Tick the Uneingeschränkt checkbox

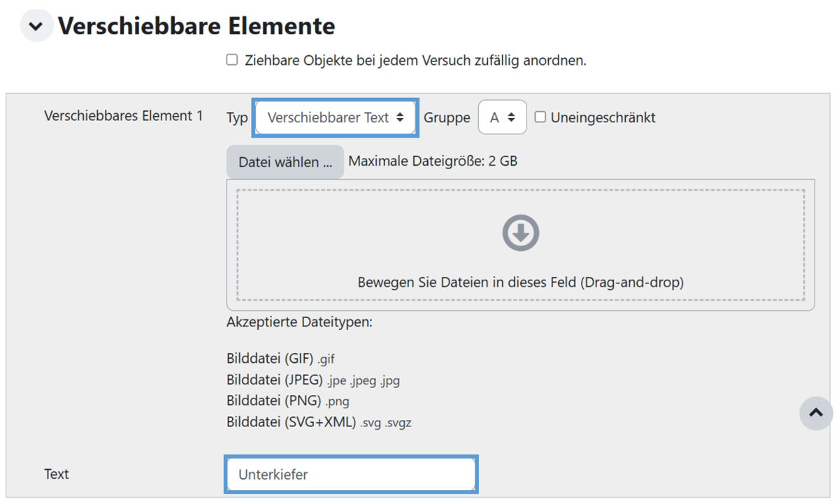540,117
